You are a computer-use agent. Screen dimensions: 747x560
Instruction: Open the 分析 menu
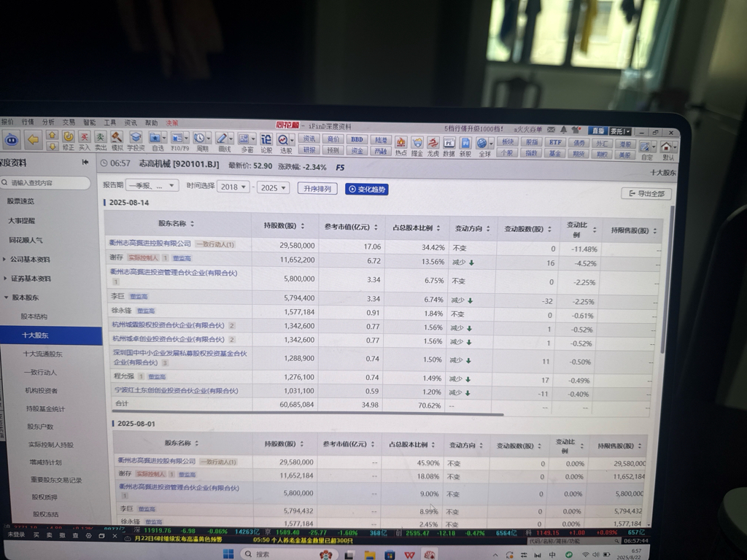click(48, 122)
